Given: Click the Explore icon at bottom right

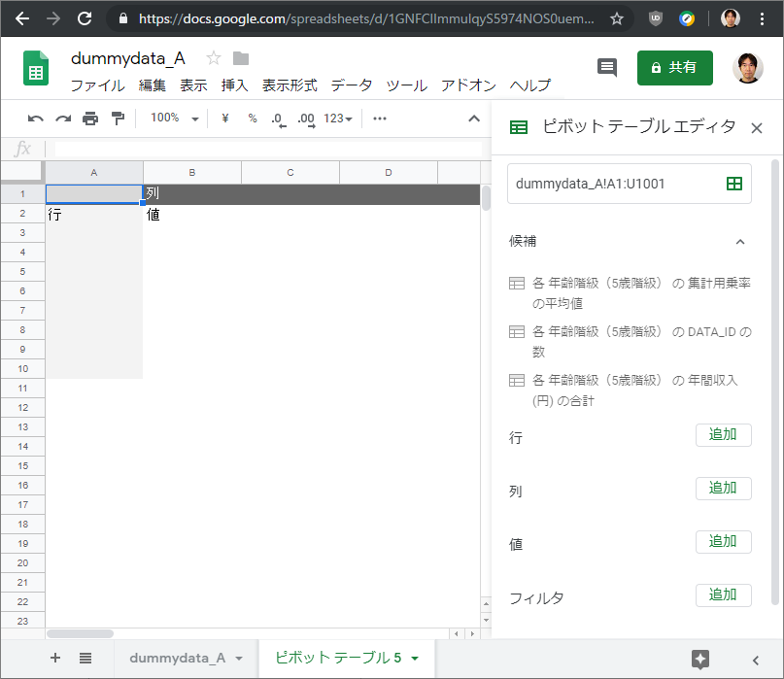Looking at the screenshot, I should coord(701,659).
